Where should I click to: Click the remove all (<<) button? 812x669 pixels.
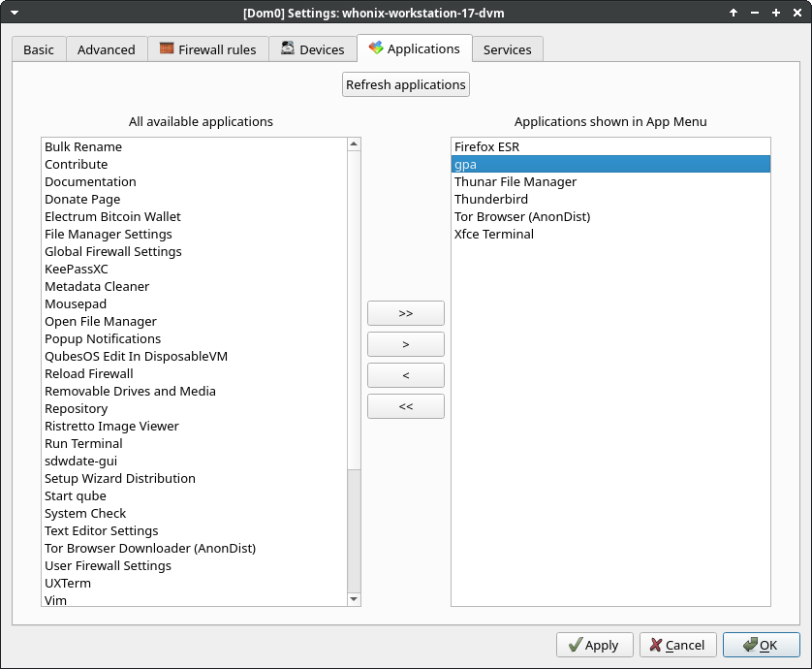(x=405, y=406)
